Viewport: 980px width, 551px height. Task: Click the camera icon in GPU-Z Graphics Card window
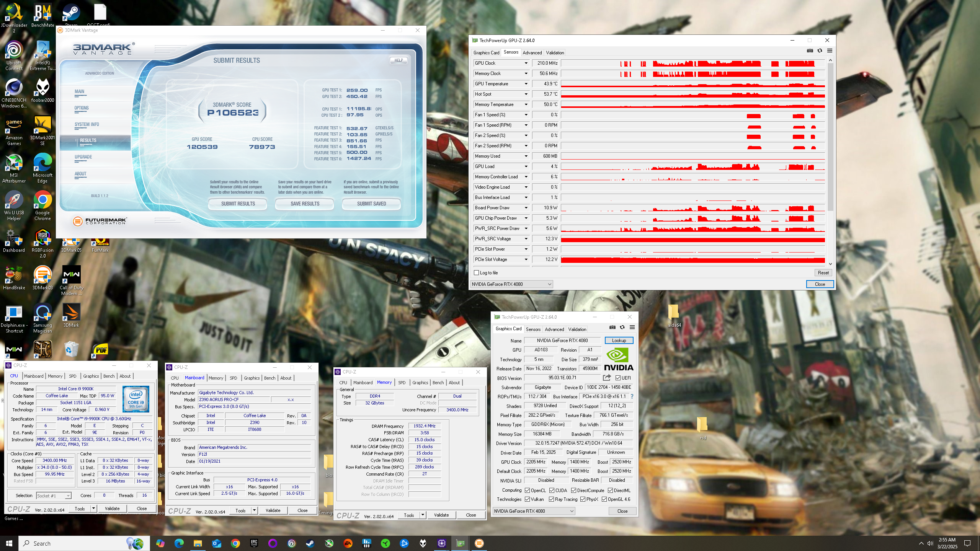(612, 327)
